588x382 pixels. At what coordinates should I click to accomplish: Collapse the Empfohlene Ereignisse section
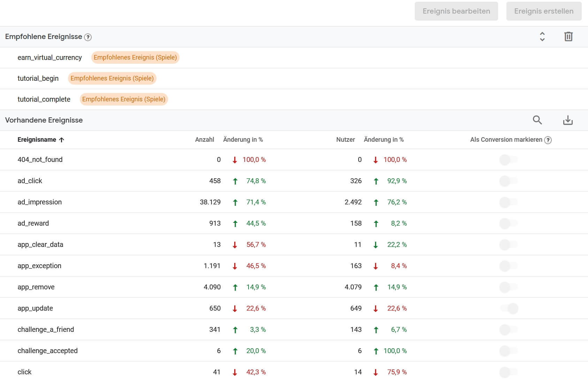542,37
